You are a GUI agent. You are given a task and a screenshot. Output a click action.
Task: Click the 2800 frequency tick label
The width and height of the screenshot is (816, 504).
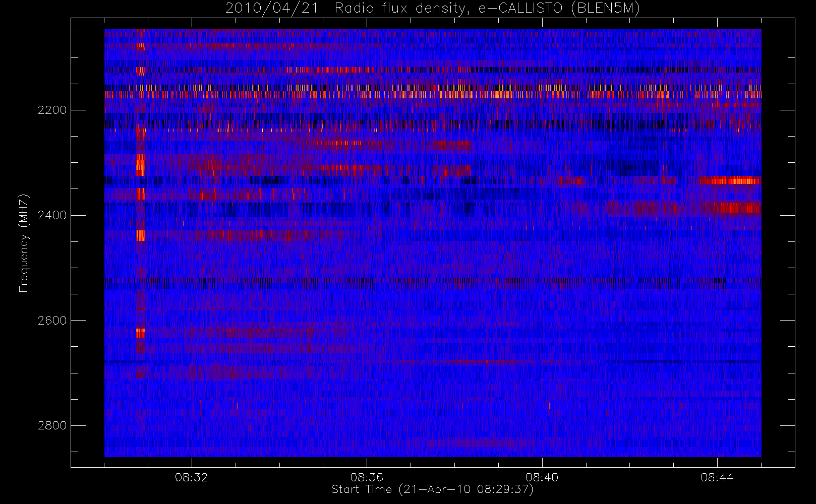tap(52, 426)
